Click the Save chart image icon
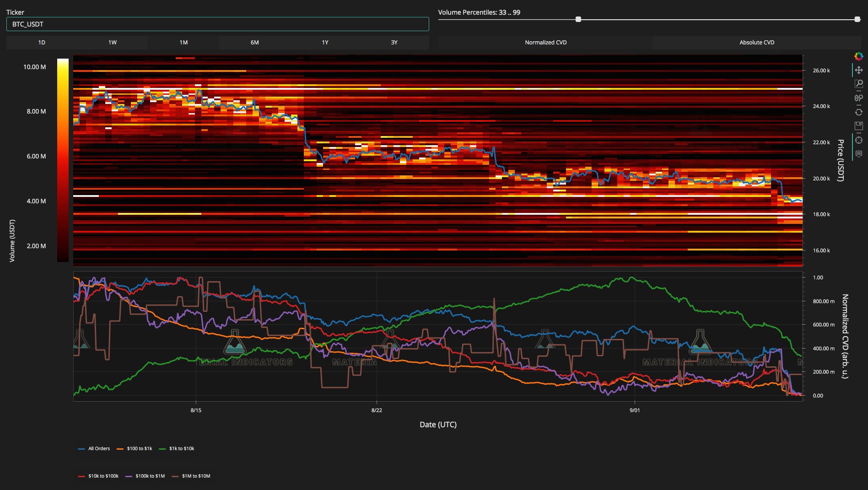The image size is (868, 490). 858,126
